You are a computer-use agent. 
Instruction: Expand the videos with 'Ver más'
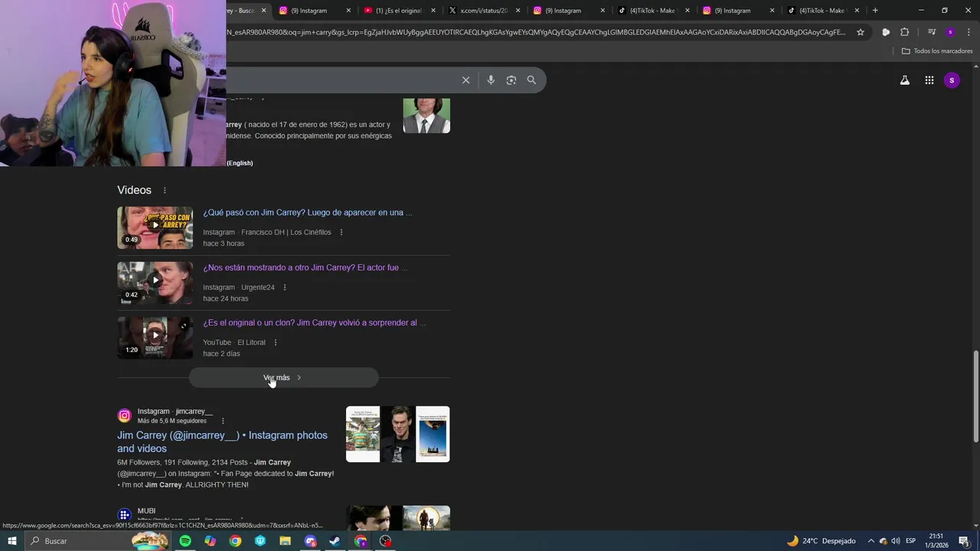(283, 377)
